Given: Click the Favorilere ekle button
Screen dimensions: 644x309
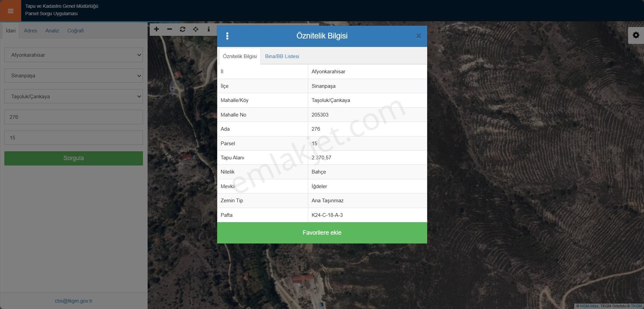Looking at the screenshot, I should 322,233.
